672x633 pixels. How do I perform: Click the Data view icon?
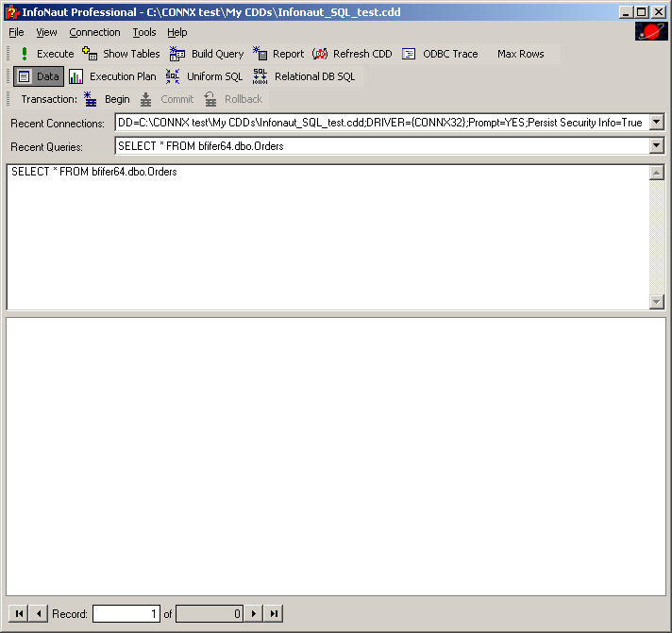click(x=24, y=76)
